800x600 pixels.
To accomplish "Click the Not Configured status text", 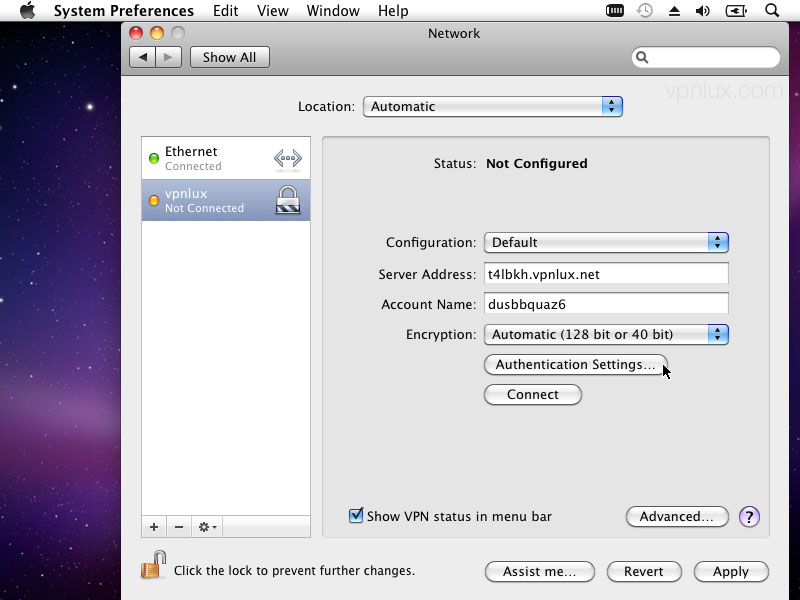I will pyautogui.click(x=537, y=164).
